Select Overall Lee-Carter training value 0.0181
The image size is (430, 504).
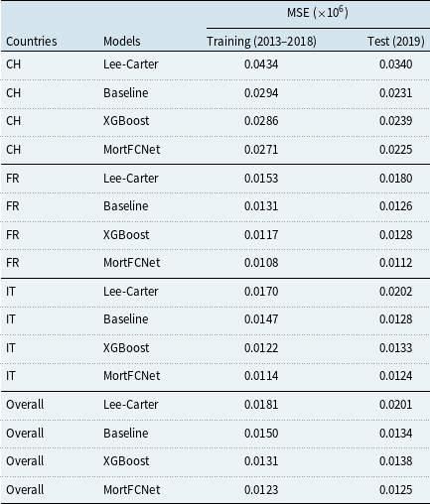click(x=261, y=405)
